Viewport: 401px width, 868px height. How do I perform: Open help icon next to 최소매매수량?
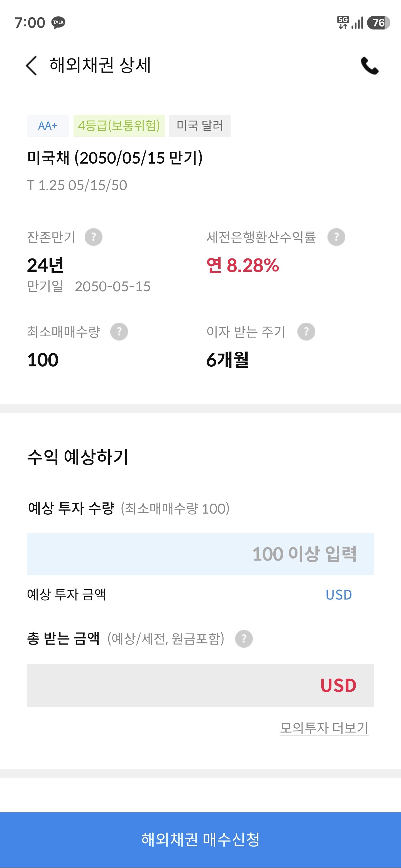pos(119,332)
